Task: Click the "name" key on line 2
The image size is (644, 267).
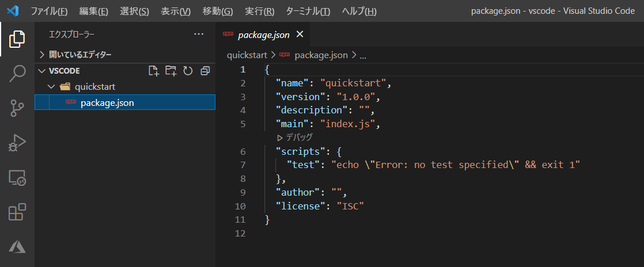Action: (x=293, y=83)
